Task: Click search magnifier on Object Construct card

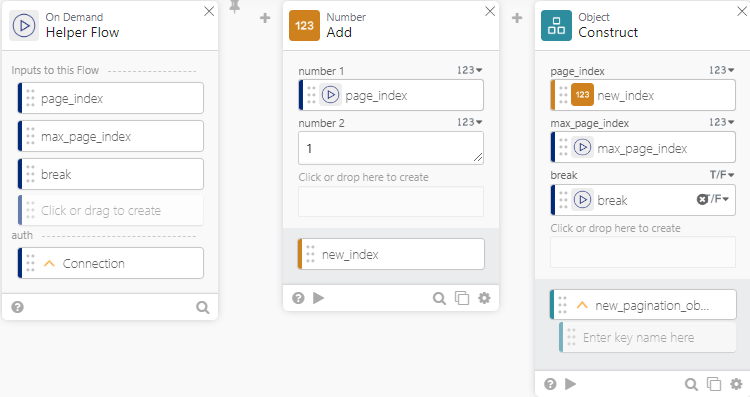Action: click(691, 384)
